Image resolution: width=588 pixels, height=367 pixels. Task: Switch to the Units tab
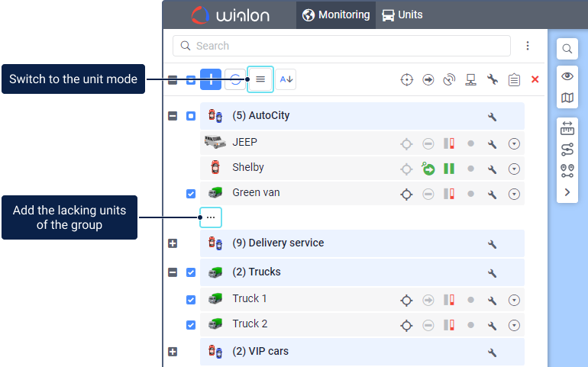pos(402,14)
